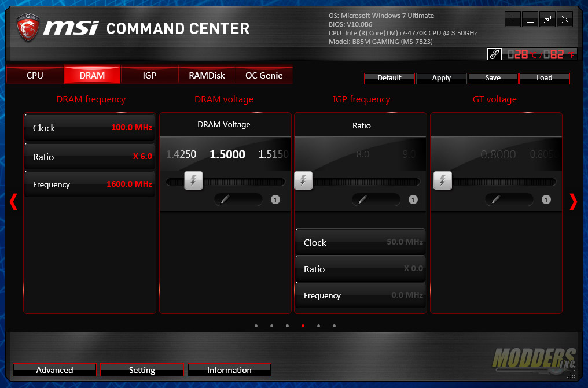Image resolution: width=588 pixels, height=388 pixels.
Task: Switch to the OC Genie tab
Action: point(264,75)
